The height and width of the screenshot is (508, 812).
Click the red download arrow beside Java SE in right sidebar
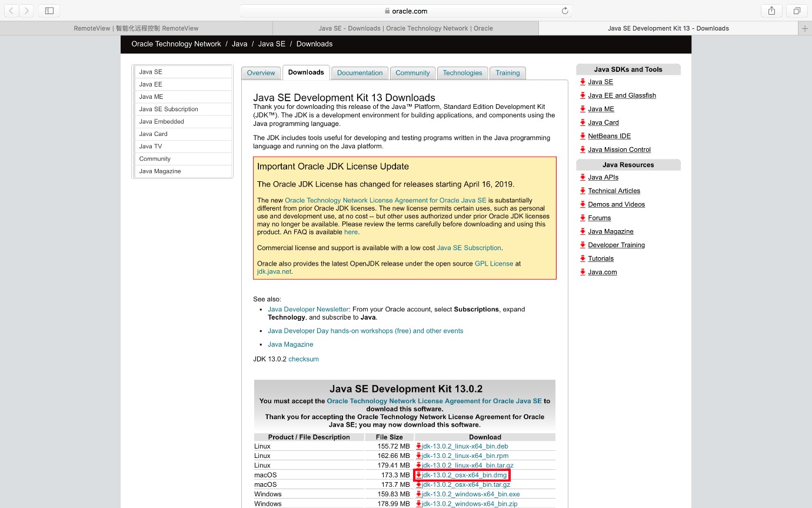(583, 82)
